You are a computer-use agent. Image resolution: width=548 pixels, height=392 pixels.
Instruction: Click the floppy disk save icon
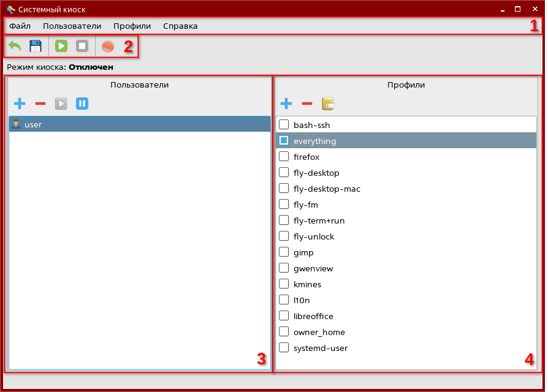pyautogui.click(x=36, y=46)
